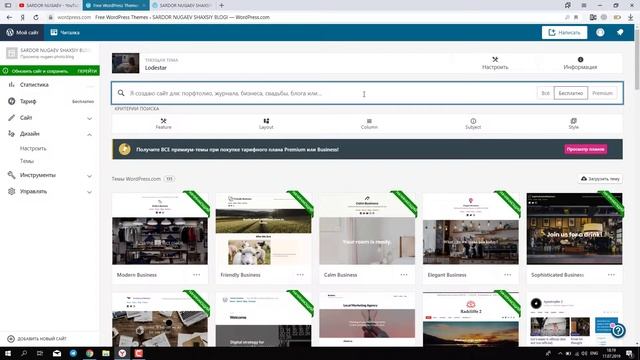Open the Reader tab

[65, 33]
